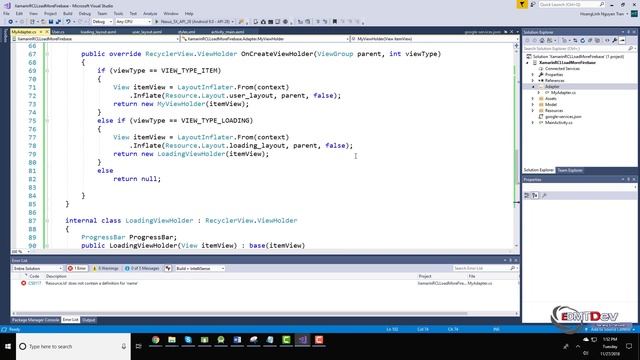This screenshot has width=640, height=360.
Task: Select MyAdapter.cs in Solution Explorer
Action: (x=563, y=93)
